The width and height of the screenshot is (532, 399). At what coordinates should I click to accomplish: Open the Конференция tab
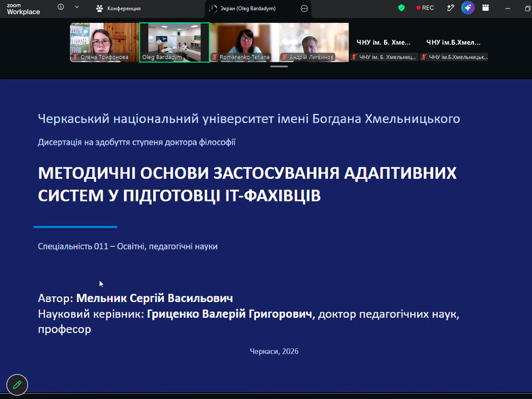coord(119,9)
